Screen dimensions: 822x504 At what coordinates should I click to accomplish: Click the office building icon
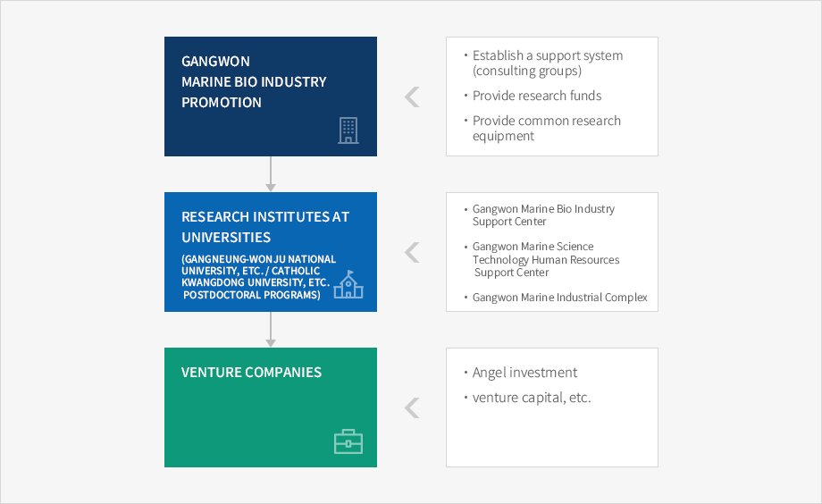click(348, 130)
